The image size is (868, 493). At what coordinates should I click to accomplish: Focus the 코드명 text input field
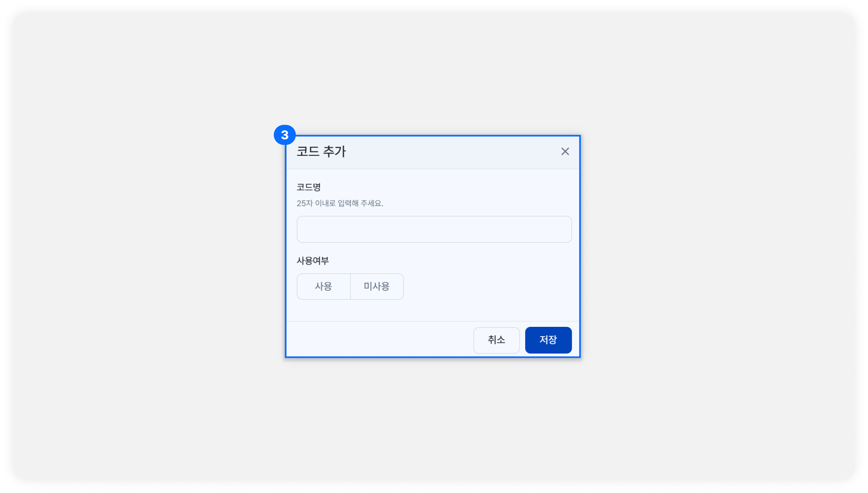pyautogui.click(x=434, y=229)
